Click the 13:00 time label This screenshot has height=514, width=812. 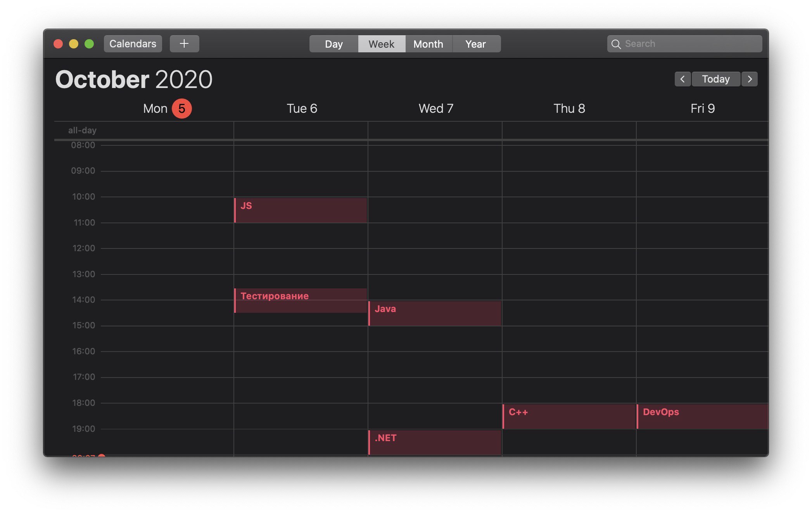point(84,274)
